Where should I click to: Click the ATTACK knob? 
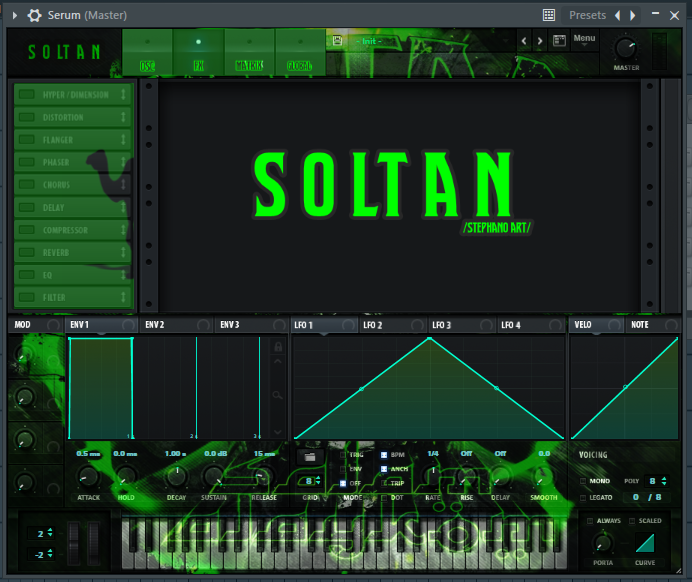point(88,477)
